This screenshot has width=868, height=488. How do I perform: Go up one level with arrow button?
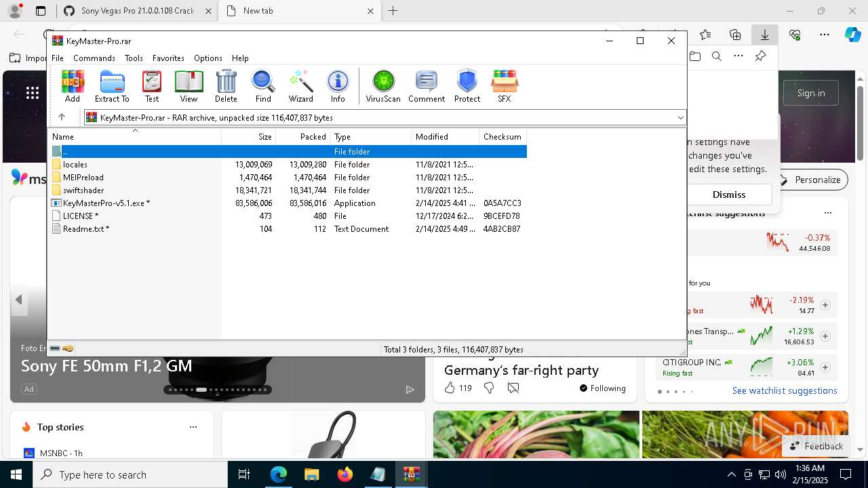pos(62,117)
